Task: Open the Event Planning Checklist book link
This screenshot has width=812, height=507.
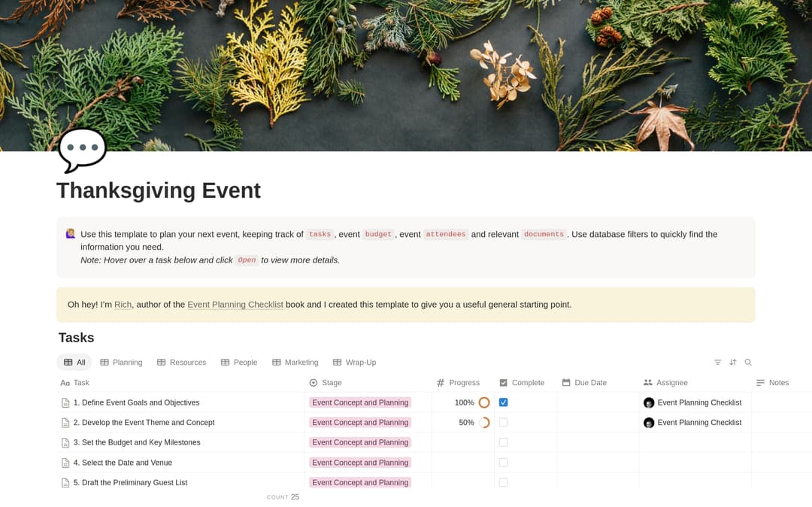Action: tap(235, 305)
